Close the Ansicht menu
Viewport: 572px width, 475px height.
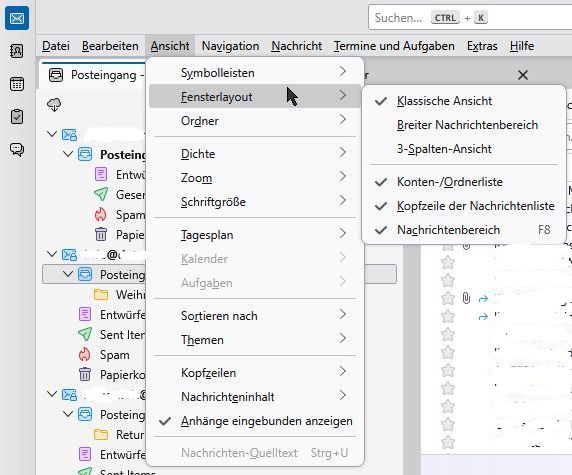[170, 46]
